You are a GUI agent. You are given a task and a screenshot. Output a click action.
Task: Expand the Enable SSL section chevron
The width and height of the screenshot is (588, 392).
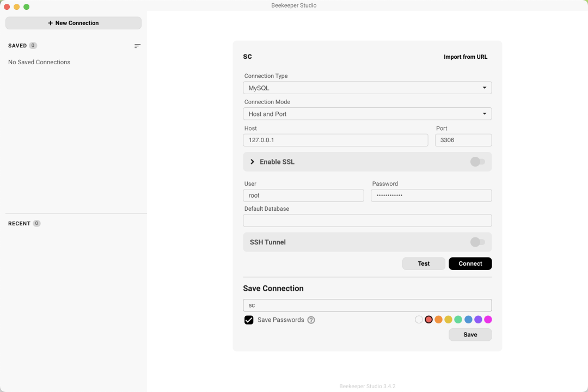click(253, 162)
